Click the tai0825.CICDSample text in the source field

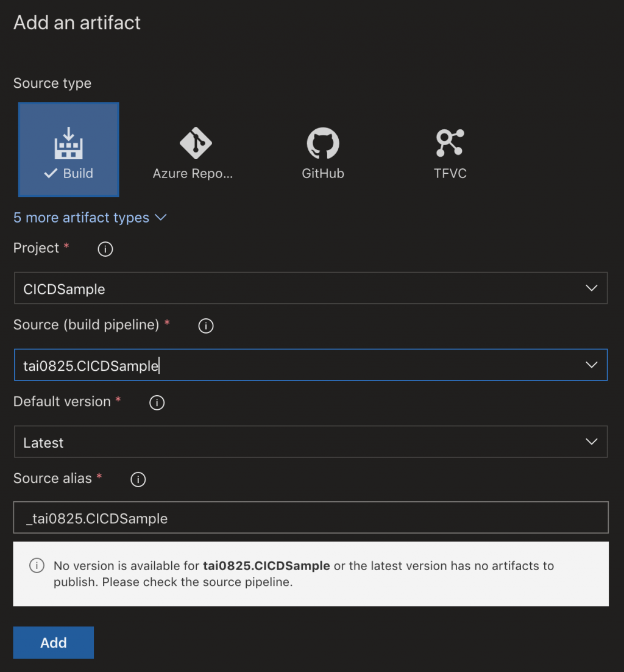pos(91,365)
